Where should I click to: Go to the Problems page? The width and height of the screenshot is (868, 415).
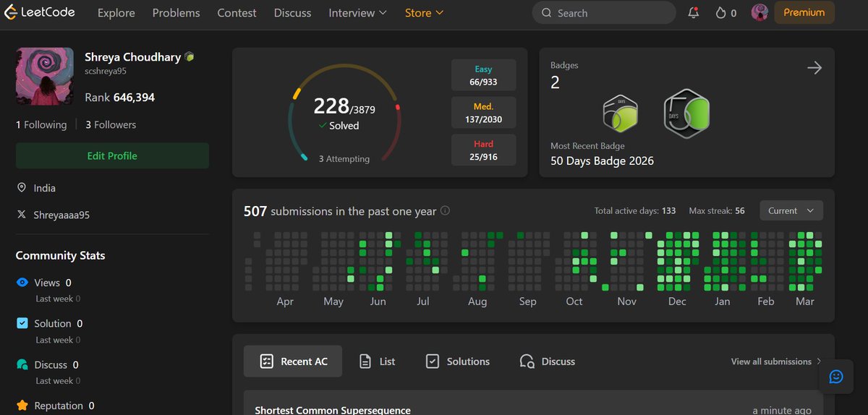176,13
